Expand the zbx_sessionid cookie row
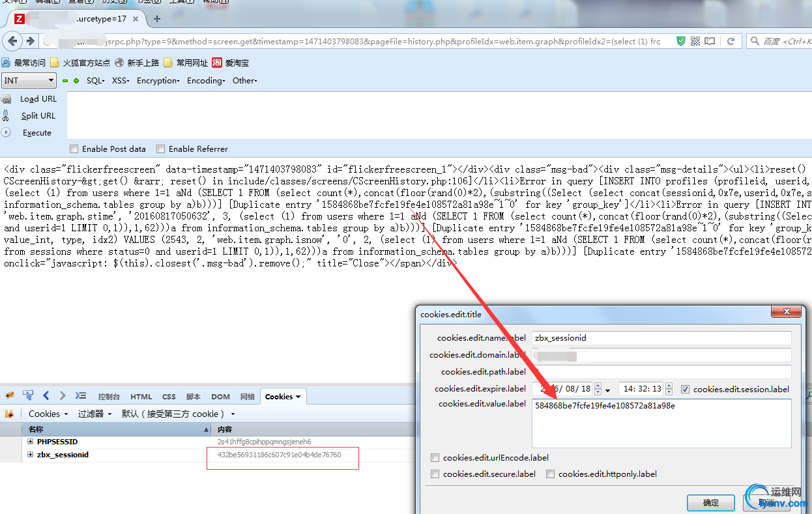 [x=30, y=455]
